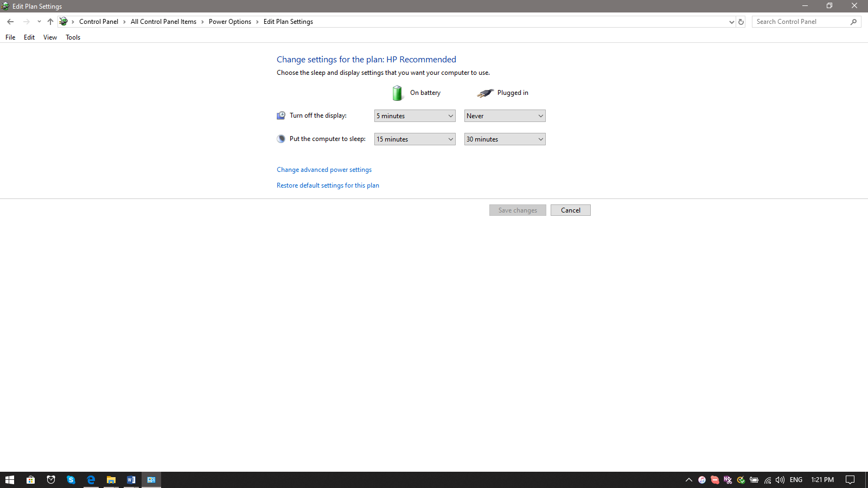
Task: Click the Cancel button
Action: pyautogui.click(x=570, y=210)
